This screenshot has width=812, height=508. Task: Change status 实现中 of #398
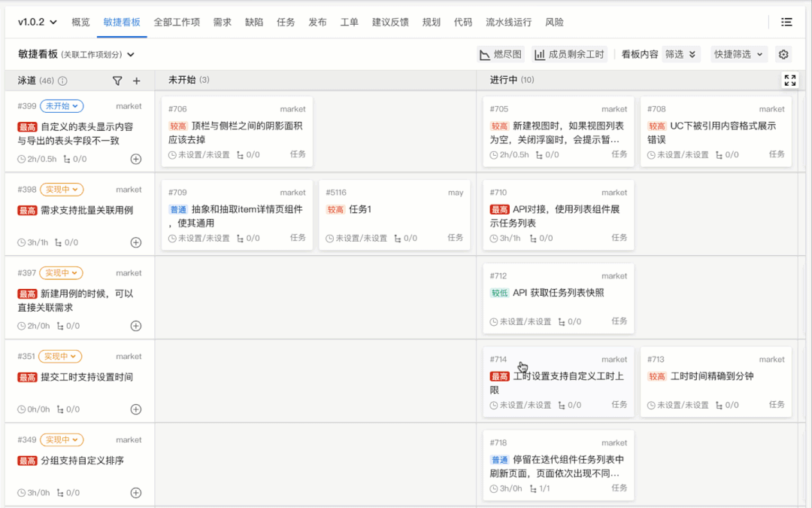click(62, 190)
